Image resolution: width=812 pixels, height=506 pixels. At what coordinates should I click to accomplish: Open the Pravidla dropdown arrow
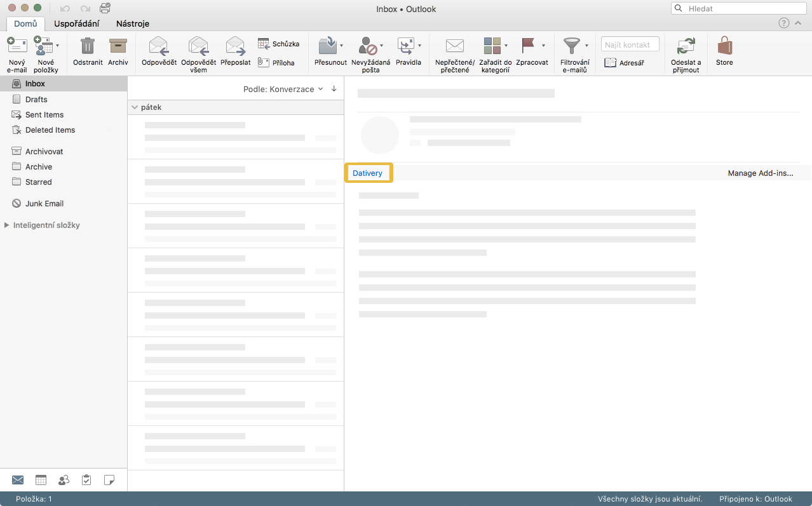(419, 46)
